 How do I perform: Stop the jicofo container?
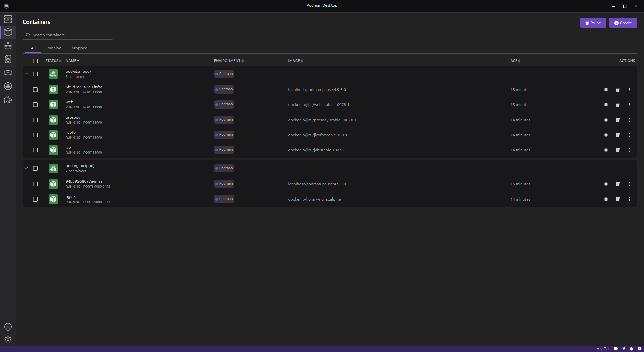coord(606,135)
